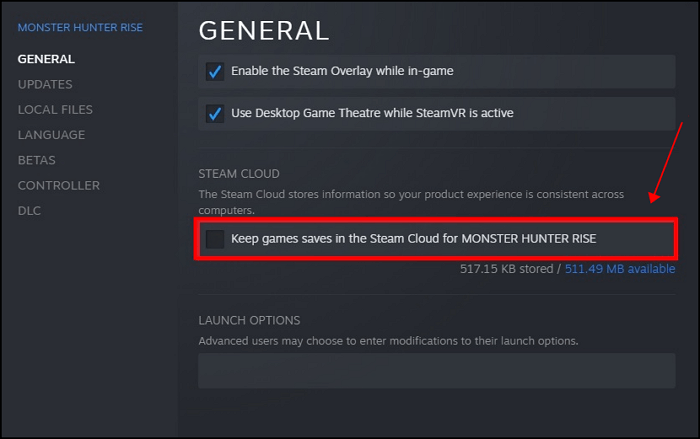Go to the CONTROLLER settings tab
The image size is (700, 439).
pos(59,185)
